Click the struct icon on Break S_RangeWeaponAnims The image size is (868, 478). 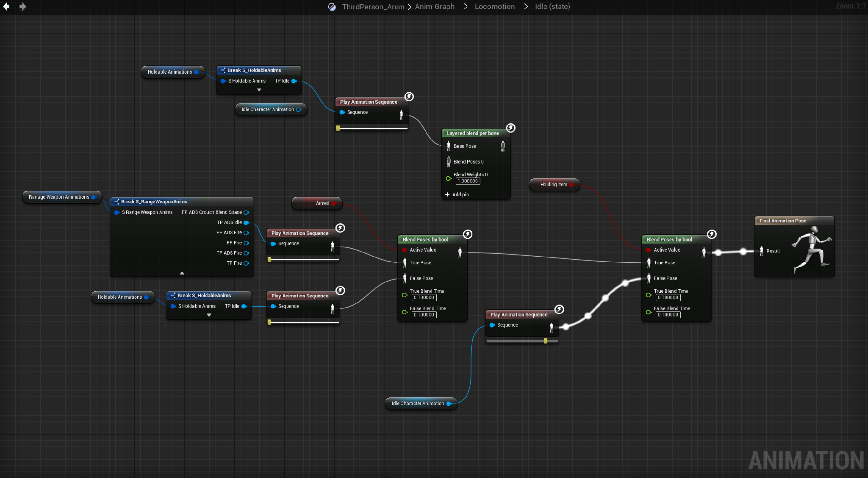(x=116, y=201)
